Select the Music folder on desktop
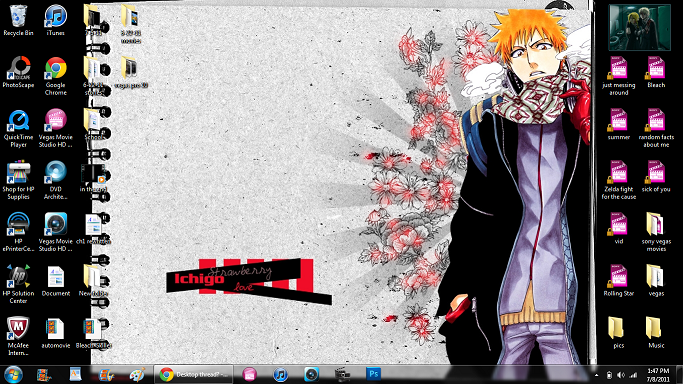 656,333
